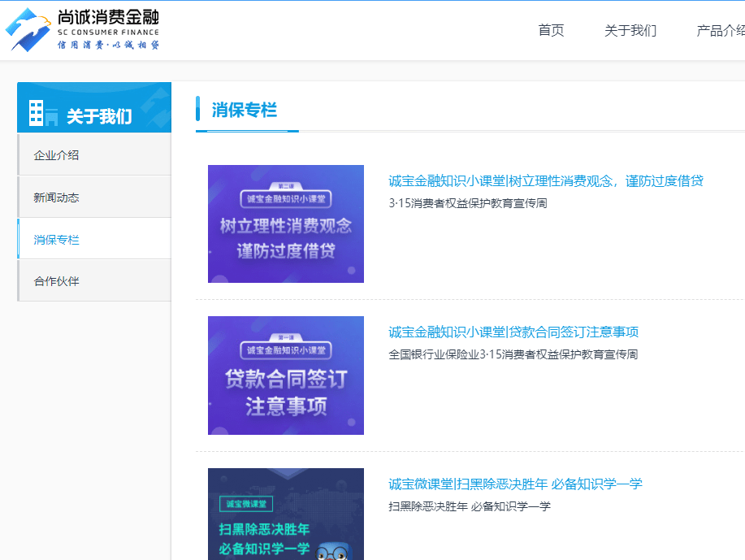Open article link 树立理性消费观念，谨防过度借贷
This screenshot has height=560, width=745.
point(546,181)
